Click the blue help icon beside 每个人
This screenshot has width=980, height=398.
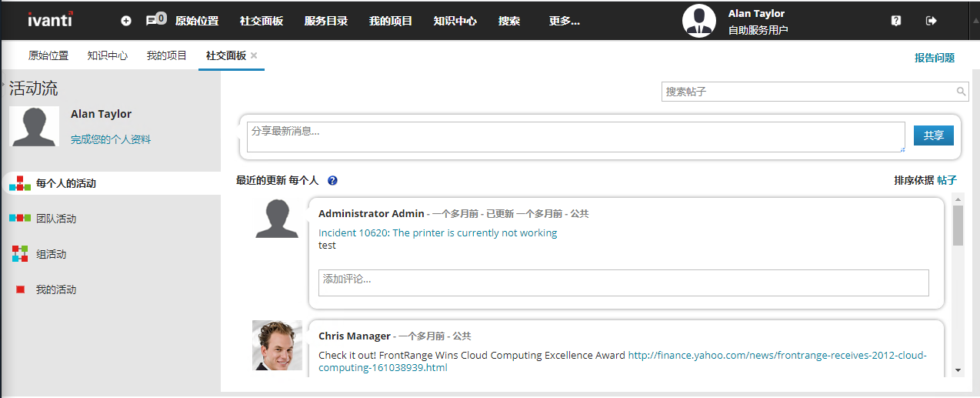point(332,181)
